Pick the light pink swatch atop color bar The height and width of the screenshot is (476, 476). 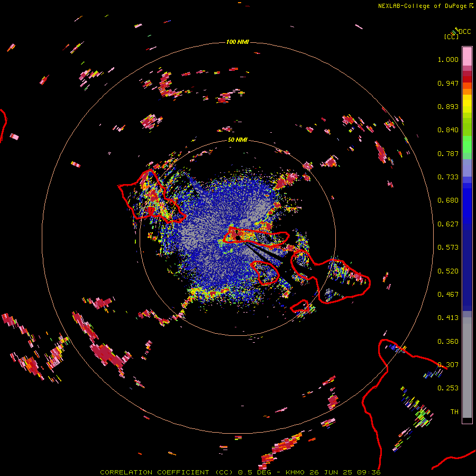pos(467,56)
